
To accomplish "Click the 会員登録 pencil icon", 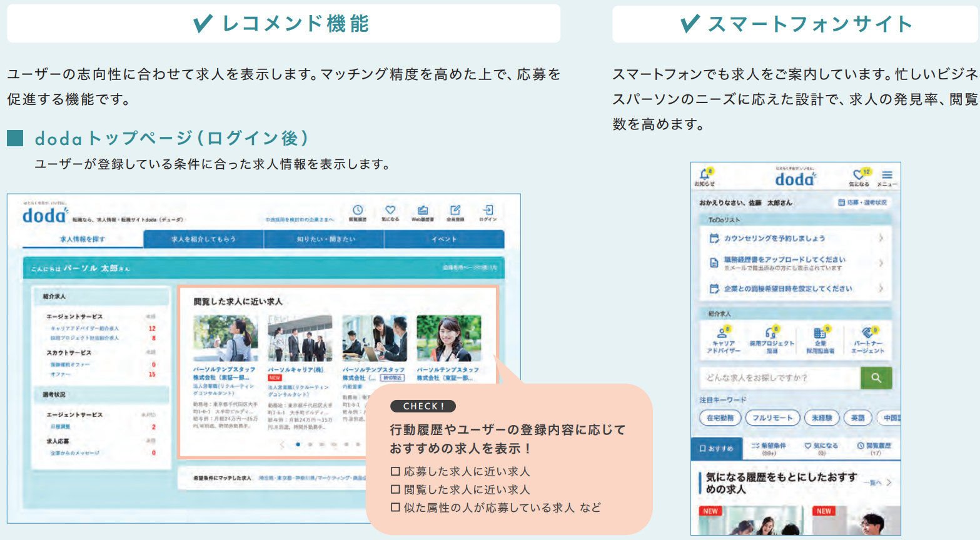I will click(x=455, y=211).
